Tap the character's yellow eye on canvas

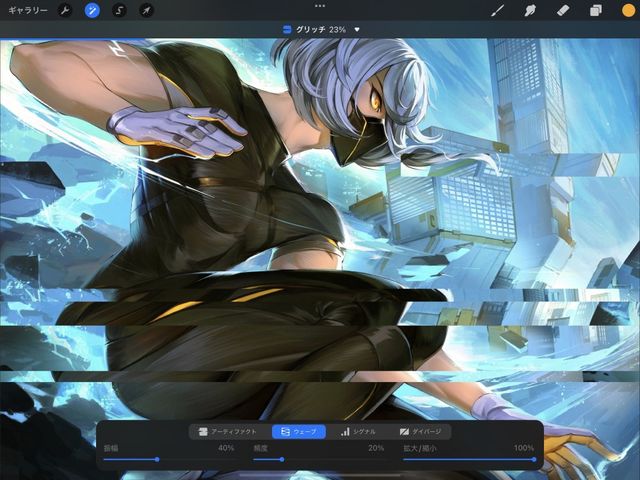tap(376, 100)
